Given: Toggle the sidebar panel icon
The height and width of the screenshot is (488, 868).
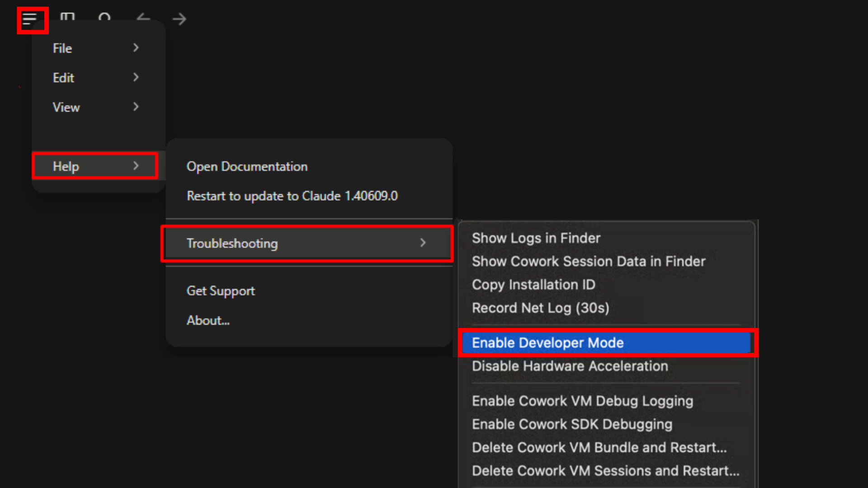Looking at the screenshot, I should [x=67, y=17].
